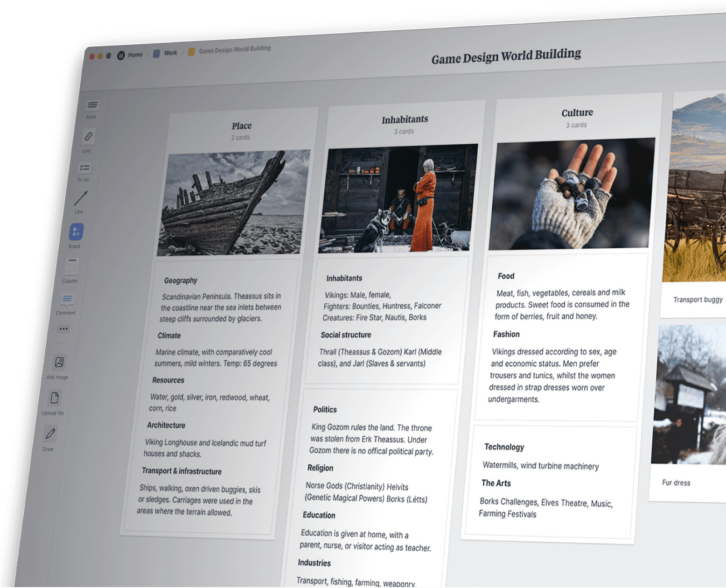The image size is (726, 588).
Task: Create a To-do list using the sidebar tool
Action: point(83,169)
